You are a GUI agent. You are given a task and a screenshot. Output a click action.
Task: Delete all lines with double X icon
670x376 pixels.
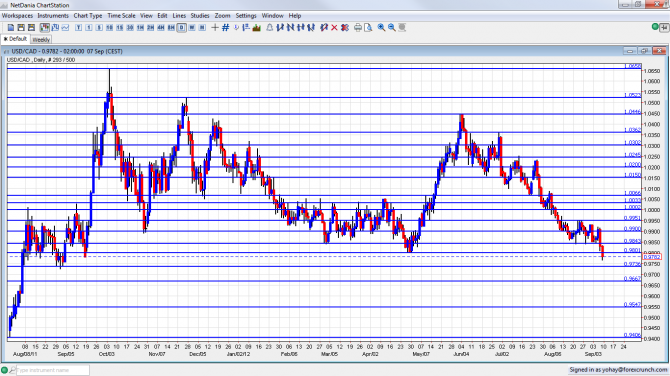pyautogui.click(x=345, y=28)
